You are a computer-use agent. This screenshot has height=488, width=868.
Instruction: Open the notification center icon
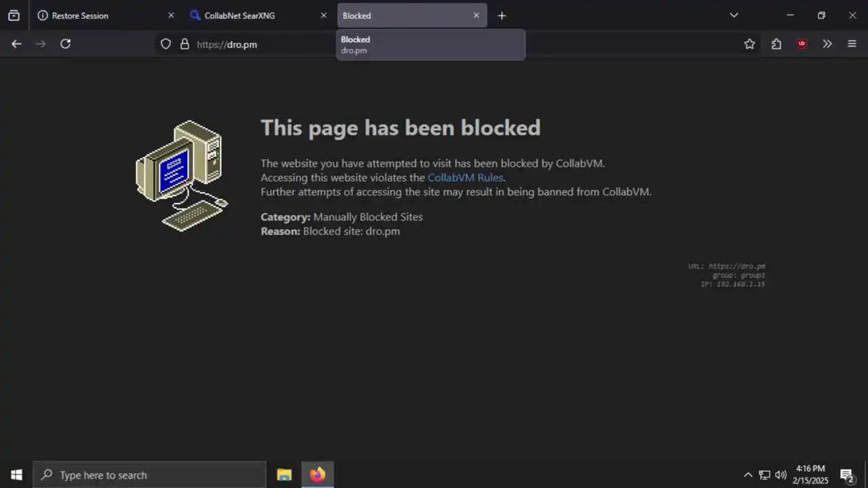coord(847,474)
